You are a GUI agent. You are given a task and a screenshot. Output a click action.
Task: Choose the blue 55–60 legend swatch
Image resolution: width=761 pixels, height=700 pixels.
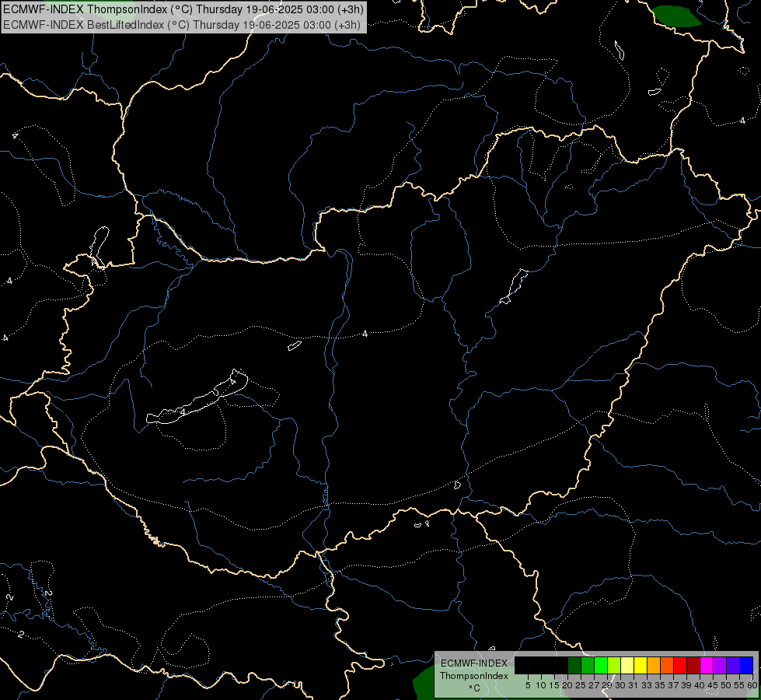746,666
